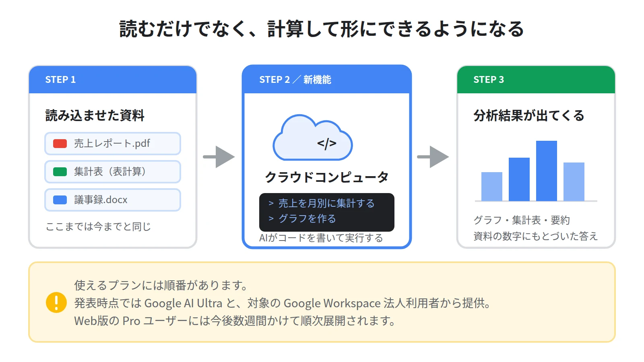This screenshot has width=644, height=362.
Task: Click the caption AIがコードを書いて実行する
Action: click(321, 238)
